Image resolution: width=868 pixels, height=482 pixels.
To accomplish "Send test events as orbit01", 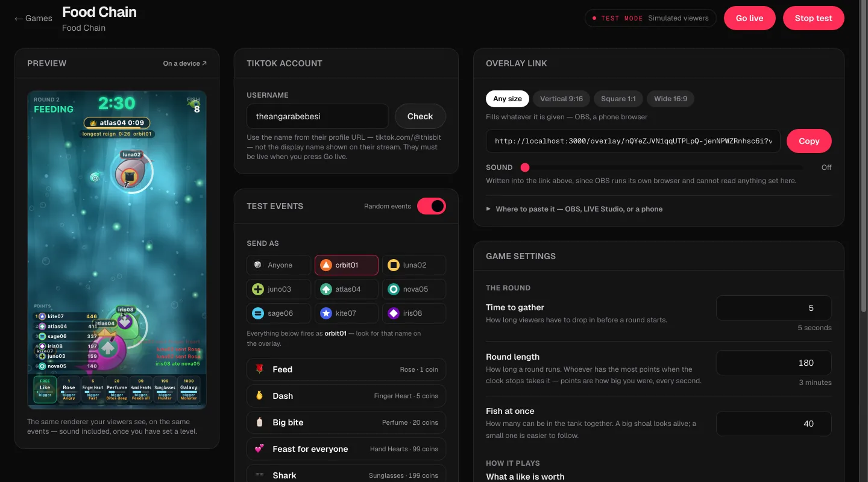I will tap(347, 265).
